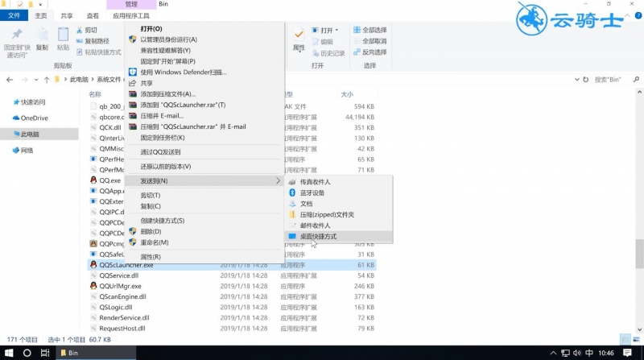Switch to the 共享 (Share) tab
The width and height of the screenshot is (644, 360).
coord(67,15)
